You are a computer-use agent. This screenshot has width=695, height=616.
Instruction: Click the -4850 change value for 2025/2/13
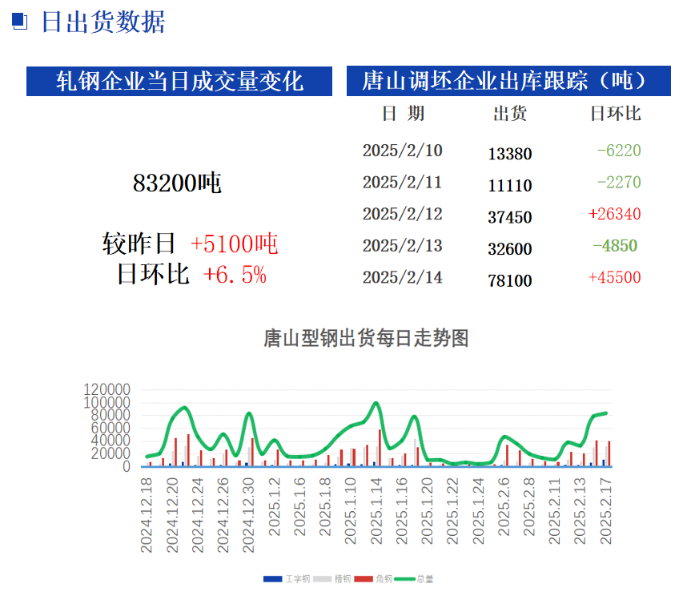(x=615, y=246)
